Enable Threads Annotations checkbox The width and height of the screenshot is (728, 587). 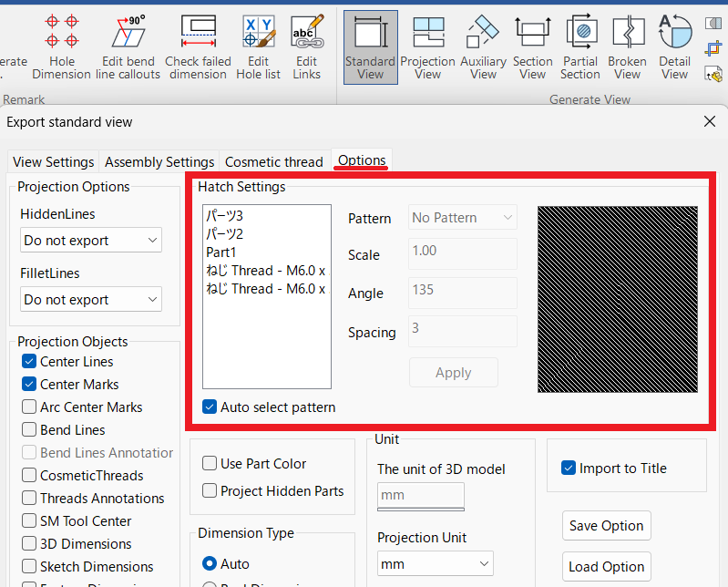tap(29, 498)
